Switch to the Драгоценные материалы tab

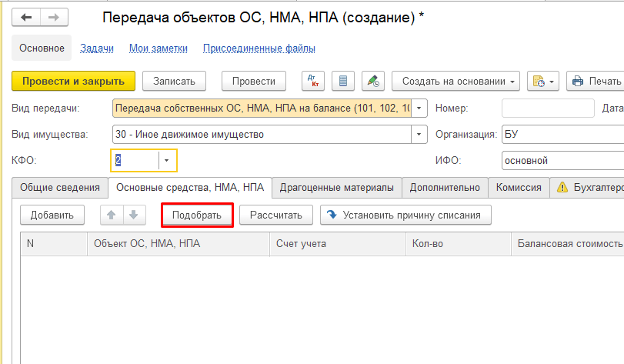coord(338,187)
